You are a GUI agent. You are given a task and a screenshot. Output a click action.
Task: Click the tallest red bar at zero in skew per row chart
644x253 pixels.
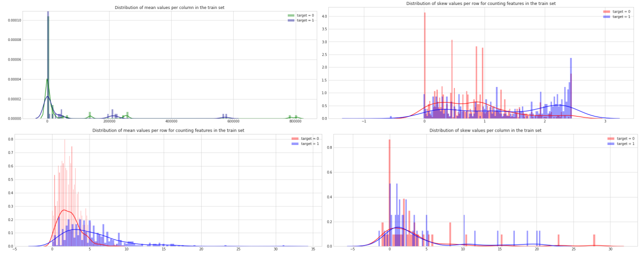pos(425,65)
